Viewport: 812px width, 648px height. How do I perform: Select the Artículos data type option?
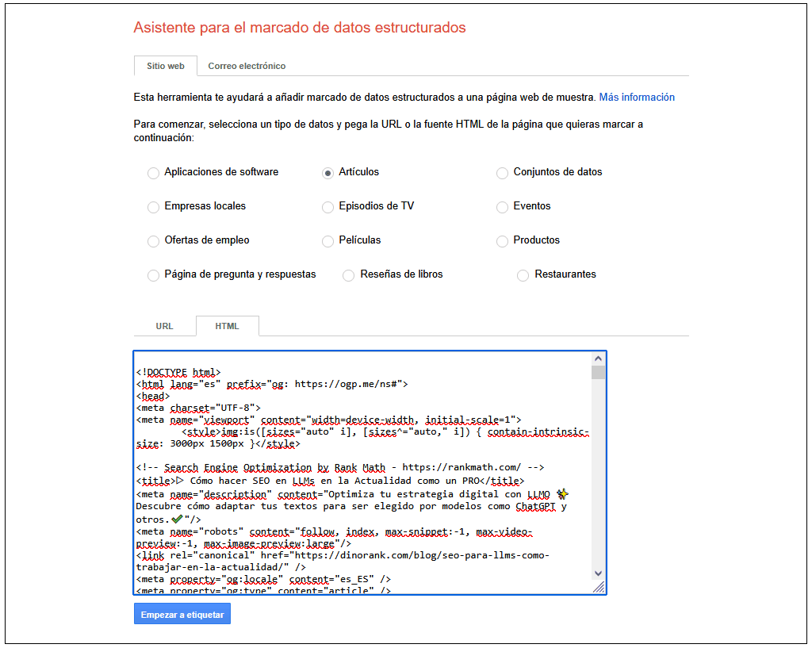point(327,173)
